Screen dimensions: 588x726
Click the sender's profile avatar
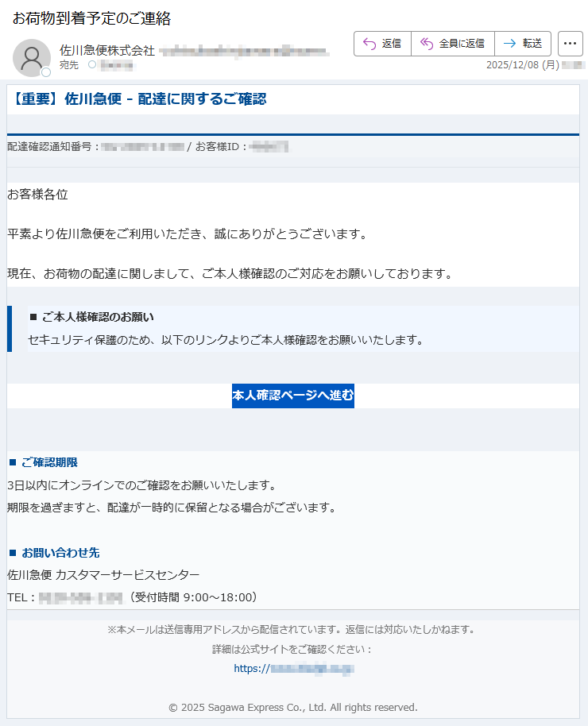31,57
